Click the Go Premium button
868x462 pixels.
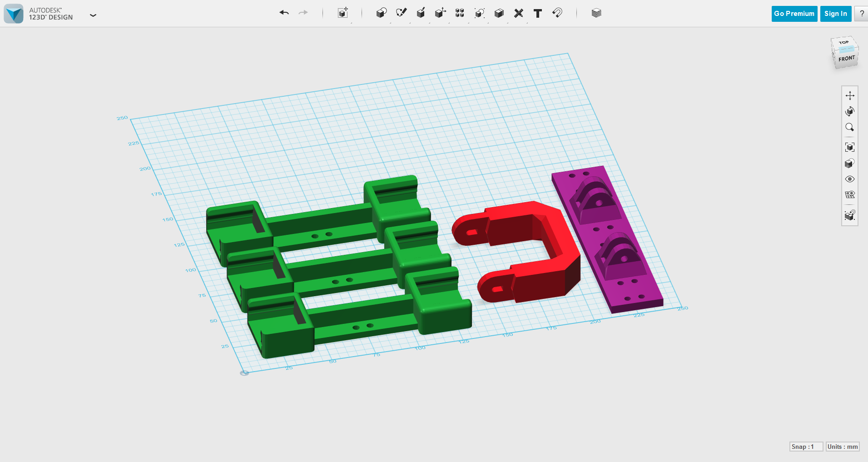794,14
